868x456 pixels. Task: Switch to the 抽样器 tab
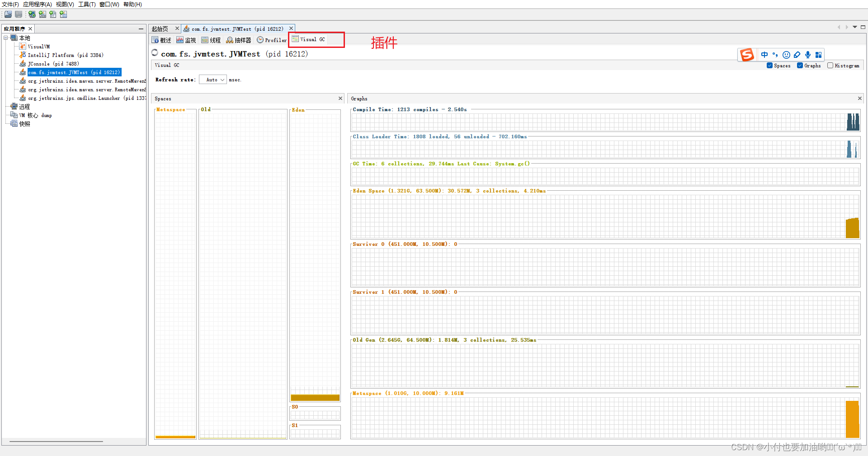click(x=239, y=40)
